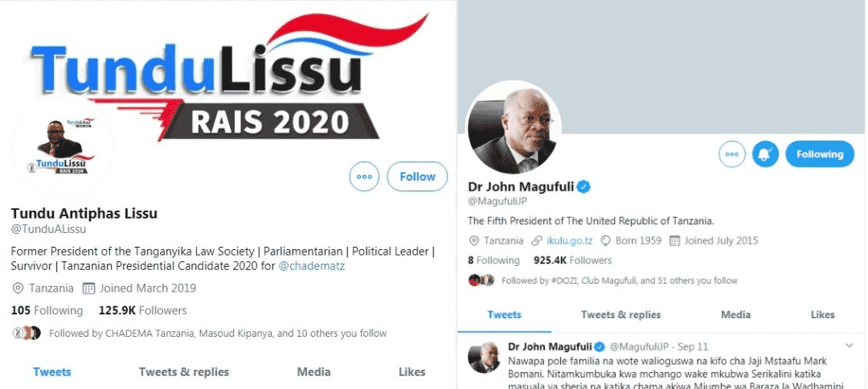Open more options menu on Tundu Lissu profile
The width and height of the screenshot is (868, 389).
(x=364, y=177)
